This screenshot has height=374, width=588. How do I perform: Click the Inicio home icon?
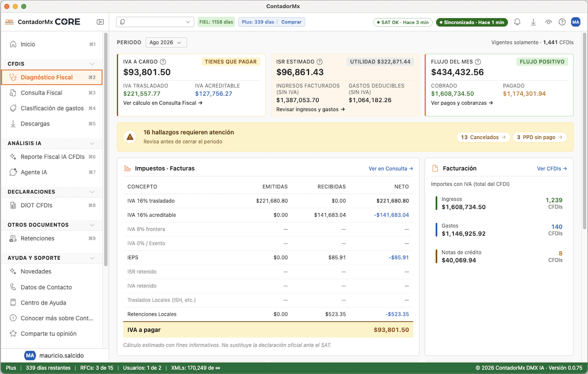pyautogui.click(x=13, y=44)
